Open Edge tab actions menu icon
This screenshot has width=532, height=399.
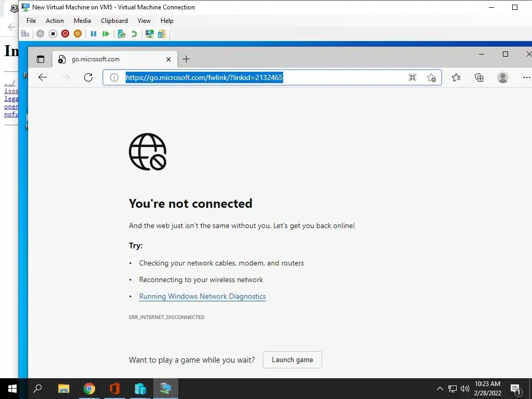pyautogui.click(x=41, y=59)
